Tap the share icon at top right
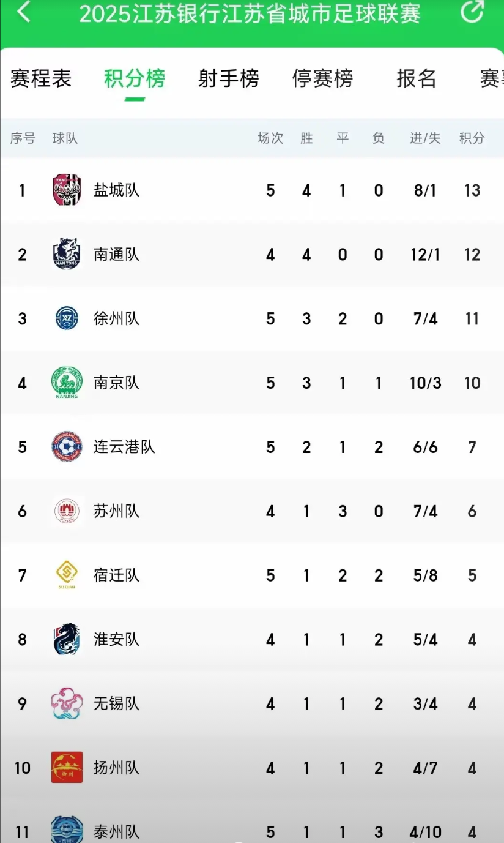The height and width of the screenshot is (843, 504). [472, 11]
